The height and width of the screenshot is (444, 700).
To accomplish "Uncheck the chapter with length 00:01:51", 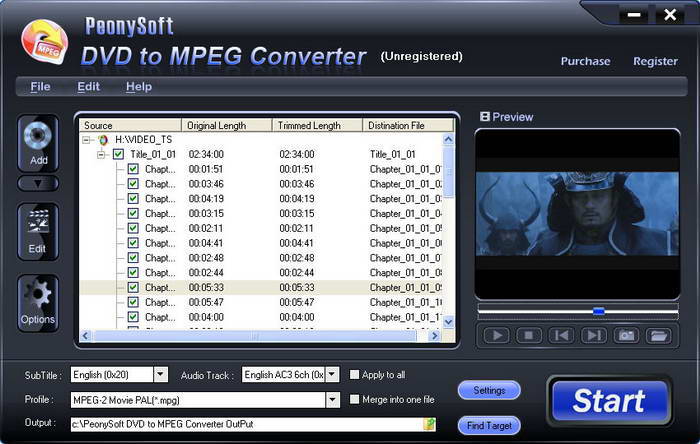I will 133,169.
